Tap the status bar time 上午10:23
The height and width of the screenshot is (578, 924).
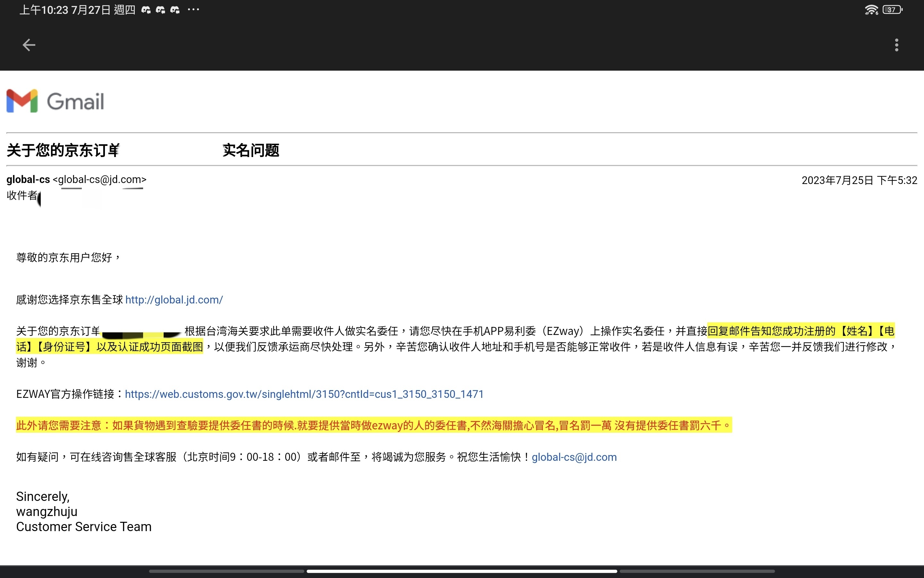[44, 10]
